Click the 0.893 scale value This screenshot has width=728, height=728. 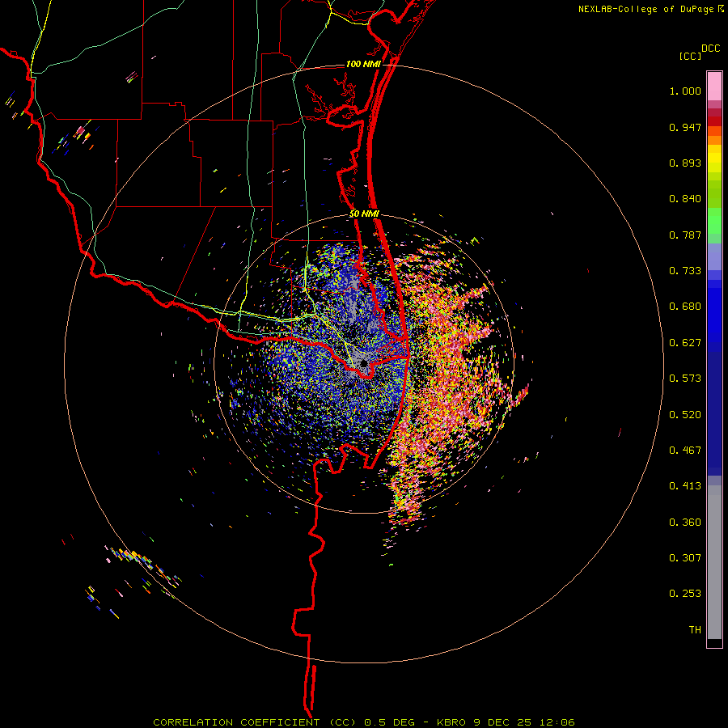pyautogui.click(x=685, y=163)
